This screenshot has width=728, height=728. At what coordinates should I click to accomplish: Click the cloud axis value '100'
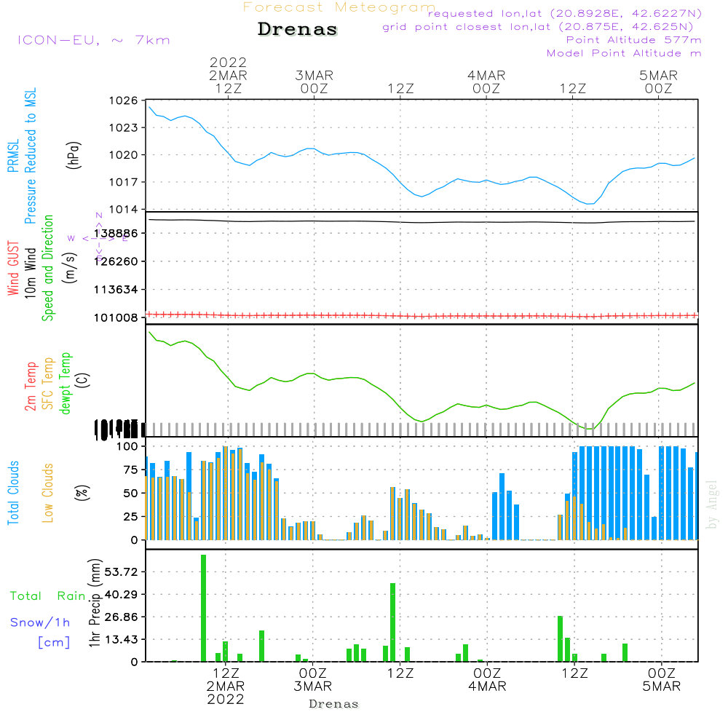click(x=127, y=446)
